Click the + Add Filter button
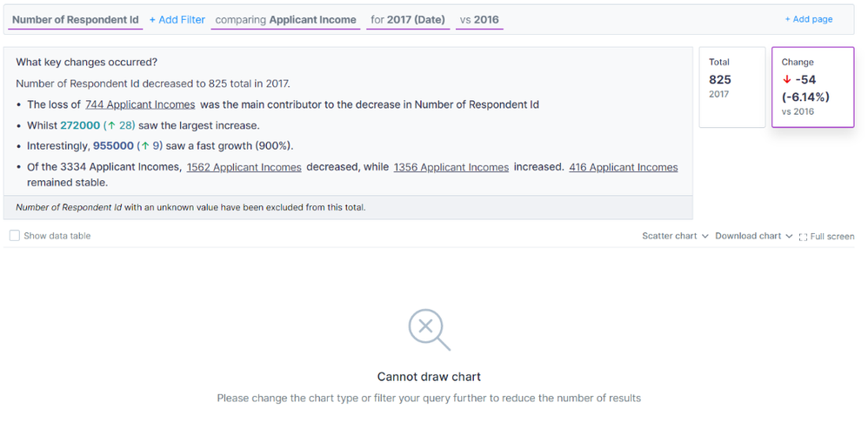The width and height of the screenshot is (868, 422). click(177, 19)
